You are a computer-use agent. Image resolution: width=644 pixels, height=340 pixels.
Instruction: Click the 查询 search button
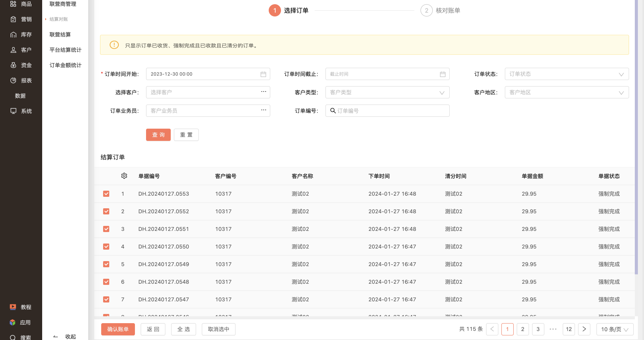(x=158, y=135)
